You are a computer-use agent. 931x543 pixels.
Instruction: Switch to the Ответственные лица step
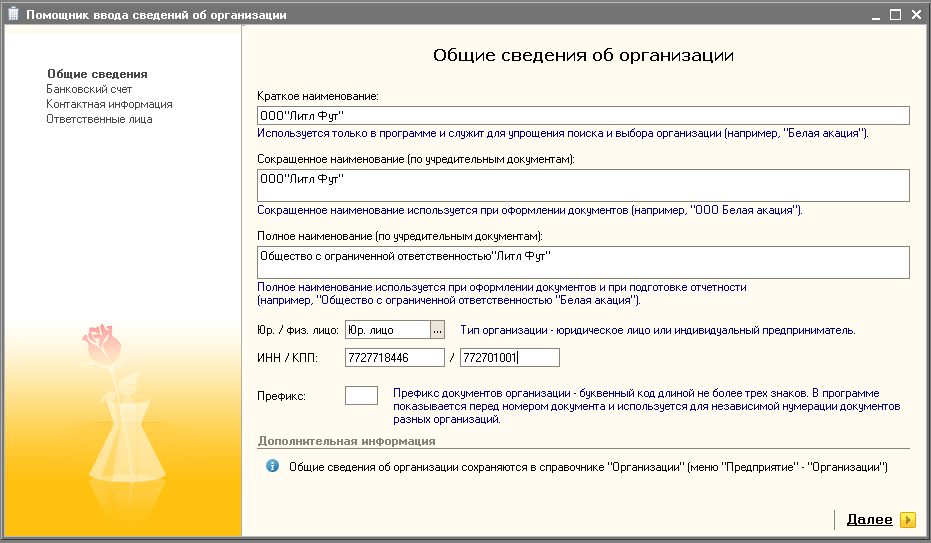click(99, 119)
